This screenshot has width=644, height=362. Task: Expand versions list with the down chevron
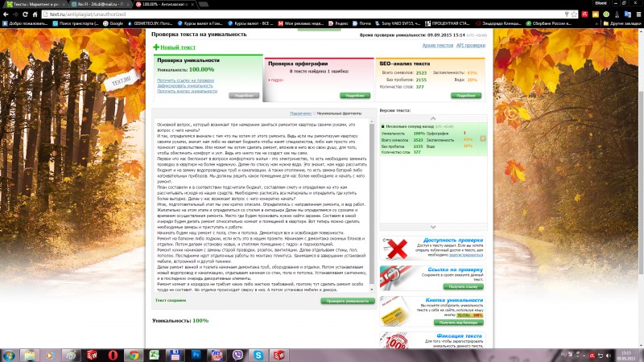click(433, 227)
